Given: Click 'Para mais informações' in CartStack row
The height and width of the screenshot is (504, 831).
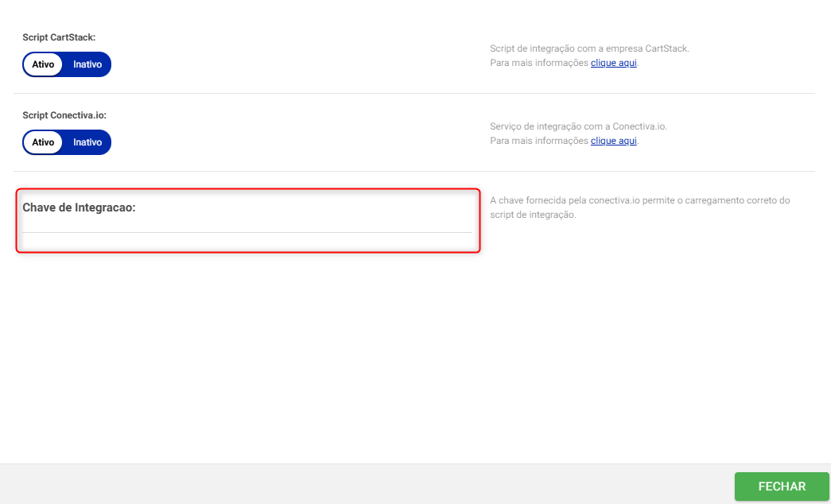Looking at the screenshot, I should tap(538, 63).
